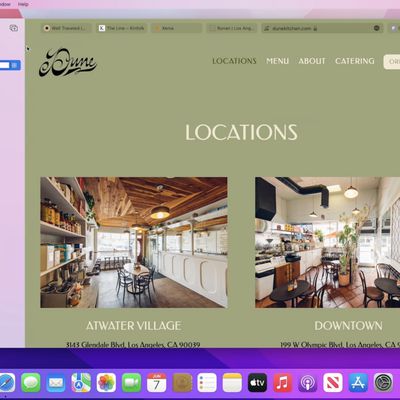The image size is (400, 400).
Task: Switch to the Well Traveled tab
Action: (67, 28)
